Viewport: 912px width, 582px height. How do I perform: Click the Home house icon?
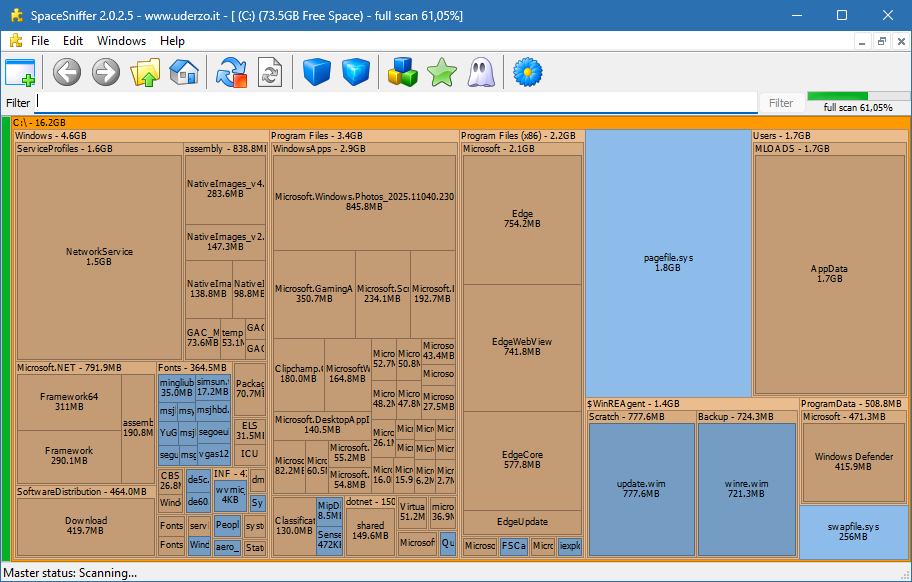point(184,73)
